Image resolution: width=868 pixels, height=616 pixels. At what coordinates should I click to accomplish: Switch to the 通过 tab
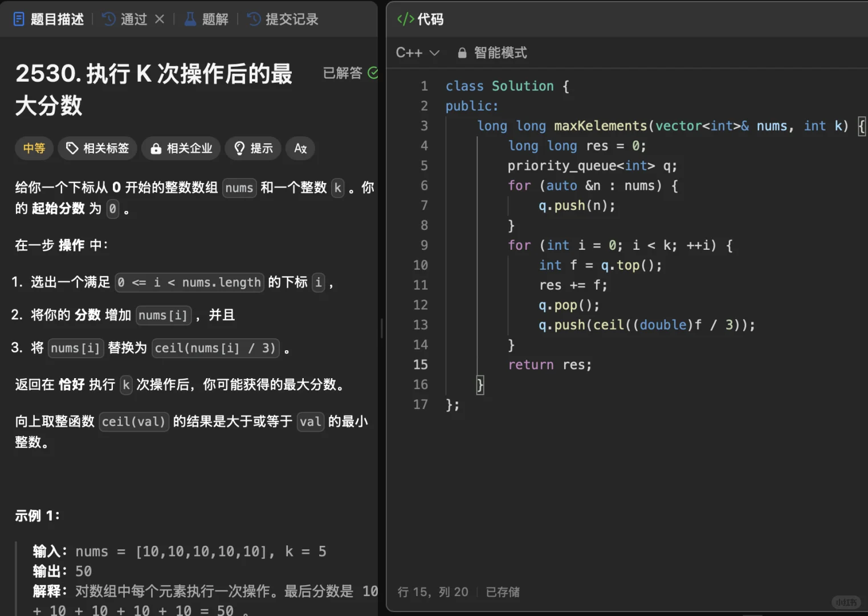pyautogui.click(x=125, y=19)
